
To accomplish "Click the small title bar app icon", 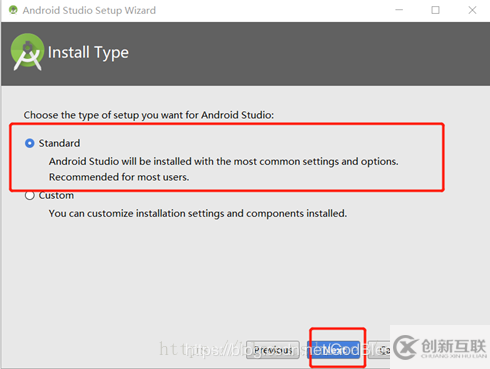I will point(13,10).
